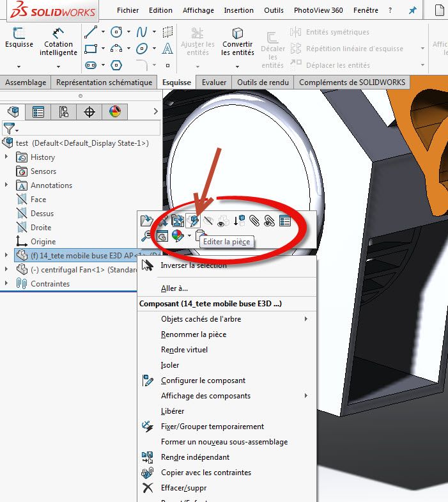The height and width of the screenshot is (502, 448).
Task: Open the ConfigurationManager tab icon
Action: tap(64, 112)
